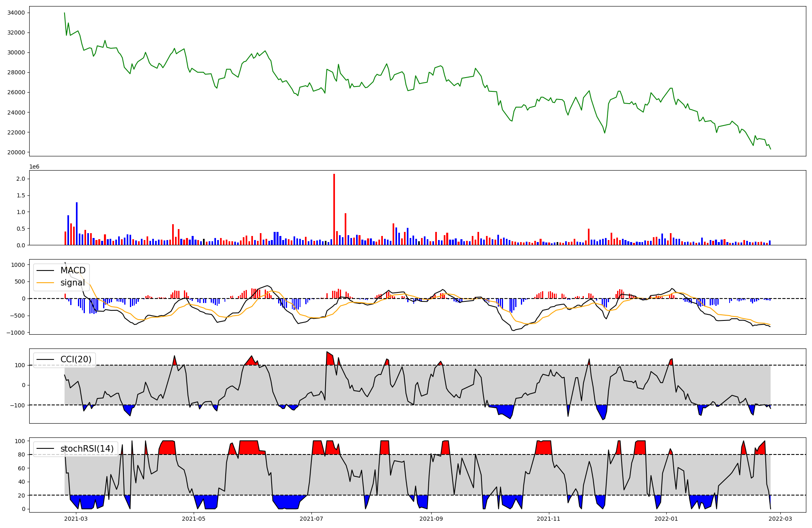
Task: Click the -1000 MACD axis tick label
Action: point(15,333)
